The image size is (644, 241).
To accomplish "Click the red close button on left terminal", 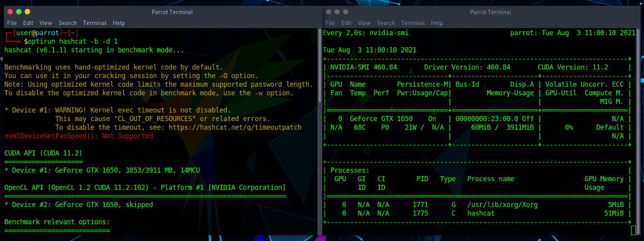I will point(10,12).
